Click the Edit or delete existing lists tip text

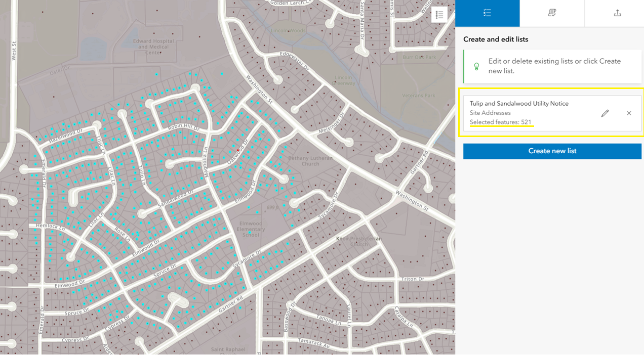[x=554, y=66]
